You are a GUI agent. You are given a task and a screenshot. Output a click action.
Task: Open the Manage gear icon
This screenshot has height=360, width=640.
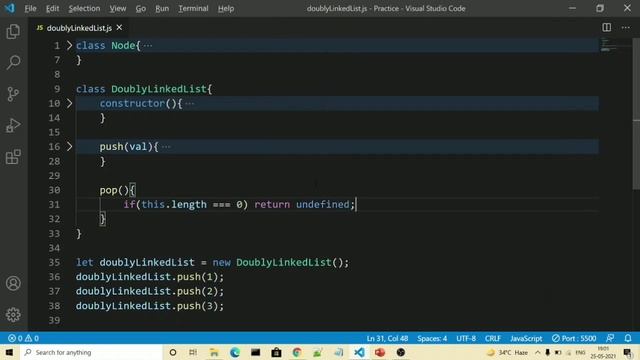[x=13, y=315]
